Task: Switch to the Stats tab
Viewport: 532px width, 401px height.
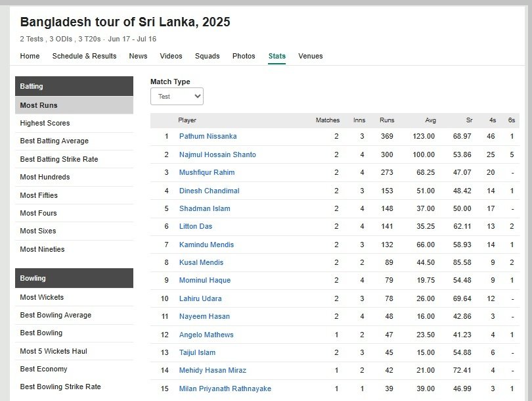Action: coord(277,56)
